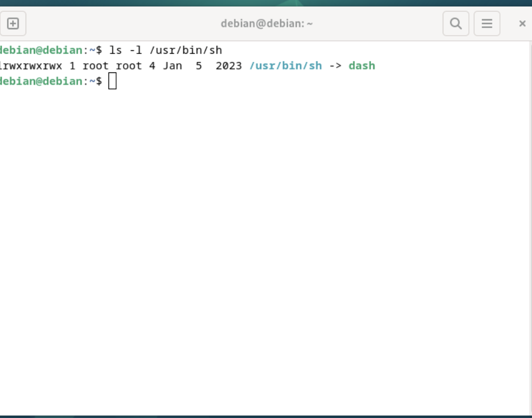
Task: Click the lrwxrwxrwx permissions string
Action: tap(32, 66)
